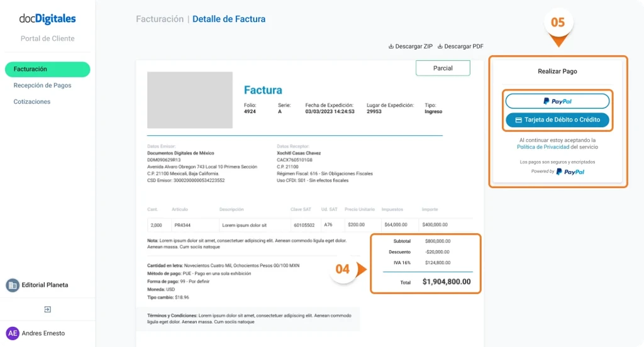Click the total $1,904,800.00

447,282
